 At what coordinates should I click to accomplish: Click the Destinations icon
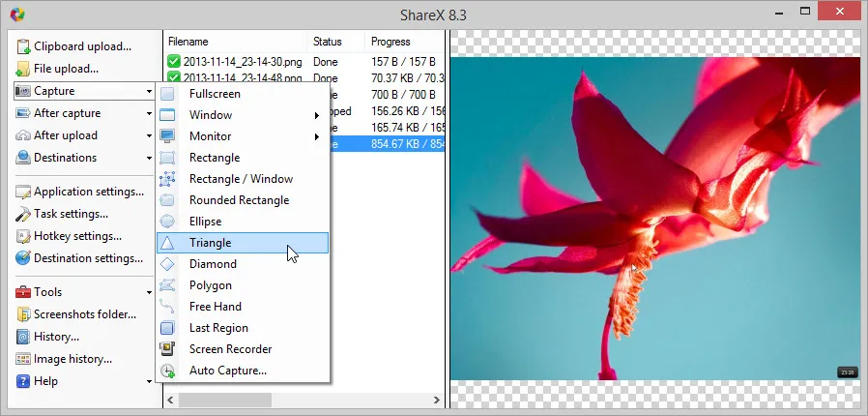[22, 158]
